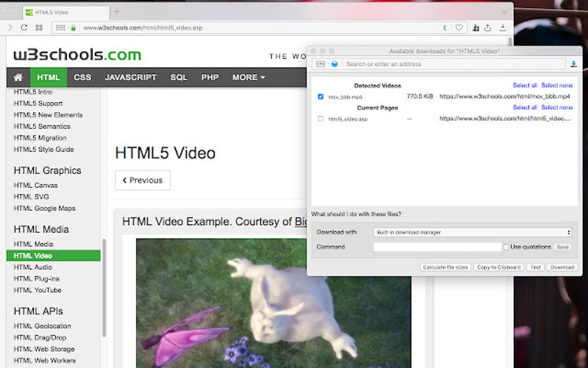Open HTML YouTube in sidebar
This screenshot has height=368, width=588.
pos(37,290)
